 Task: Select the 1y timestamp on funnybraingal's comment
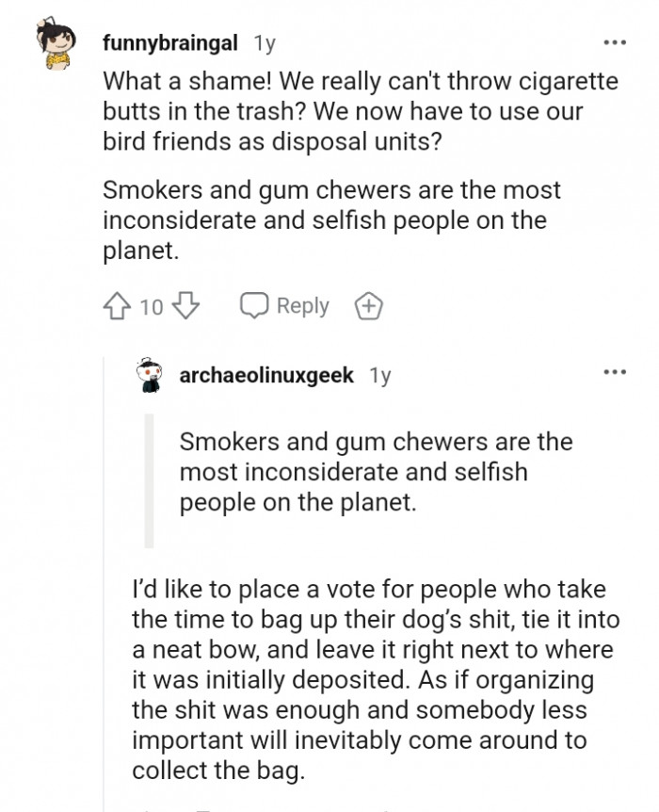(264, 41)
